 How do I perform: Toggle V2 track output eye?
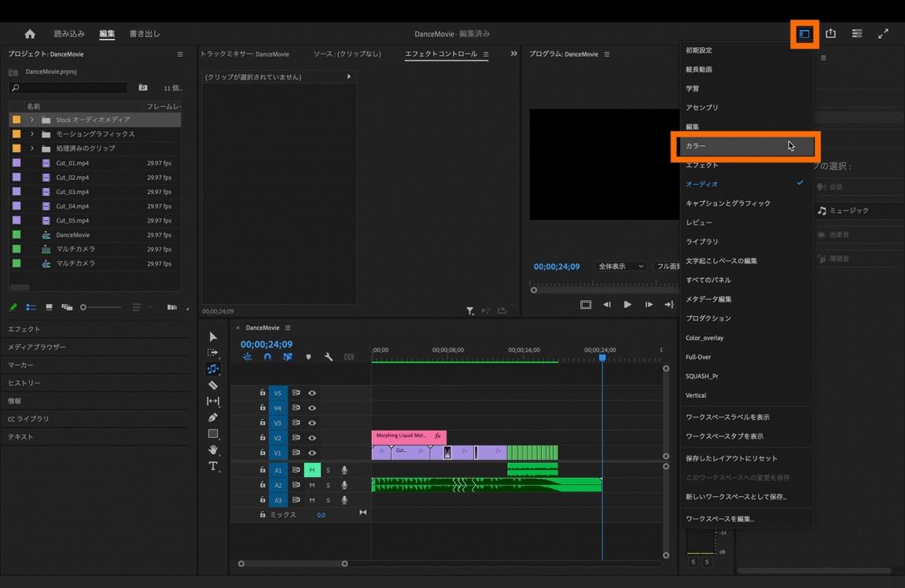point(312,438)
